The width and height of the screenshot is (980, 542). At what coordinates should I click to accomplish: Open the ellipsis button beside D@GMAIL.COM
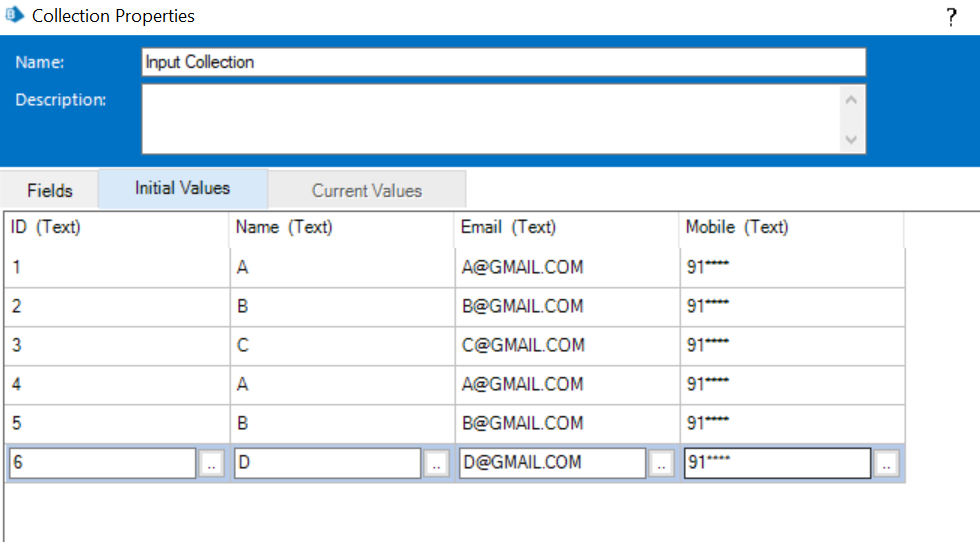click(661, 464)
